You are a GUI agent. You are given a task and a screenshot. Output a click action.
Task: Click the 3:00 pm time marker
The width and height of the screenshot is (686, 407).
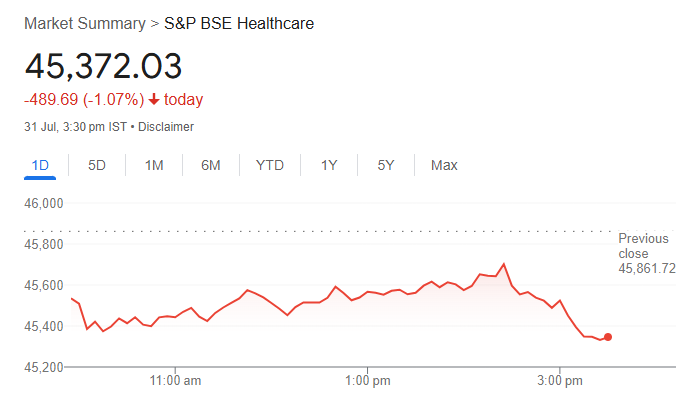[x=560, y=381]
